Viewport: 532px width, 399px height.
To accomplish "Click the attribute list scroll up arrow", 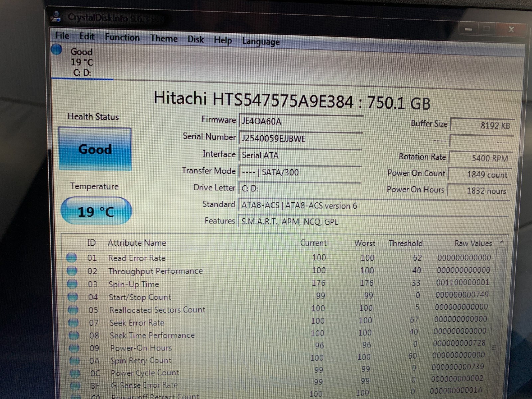I will pyautogui.click(x=502, y=242).
